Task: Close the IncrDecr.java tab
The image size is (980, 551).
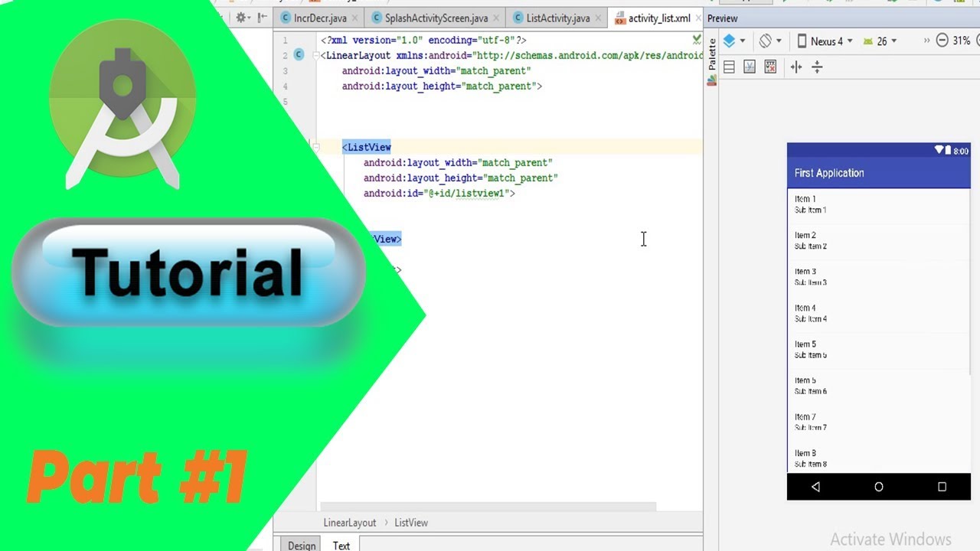Action: tap(354, 18)
